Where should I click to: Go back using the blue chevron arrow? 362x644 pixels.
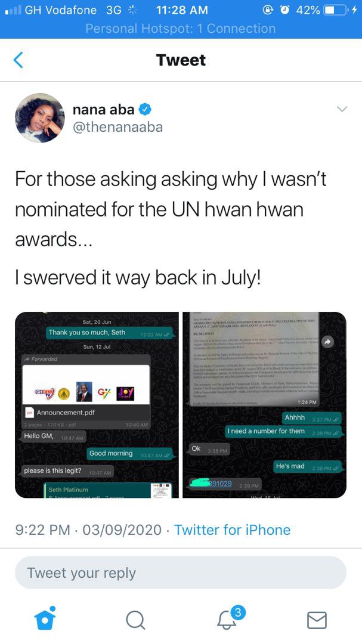(x=18, y=60)
